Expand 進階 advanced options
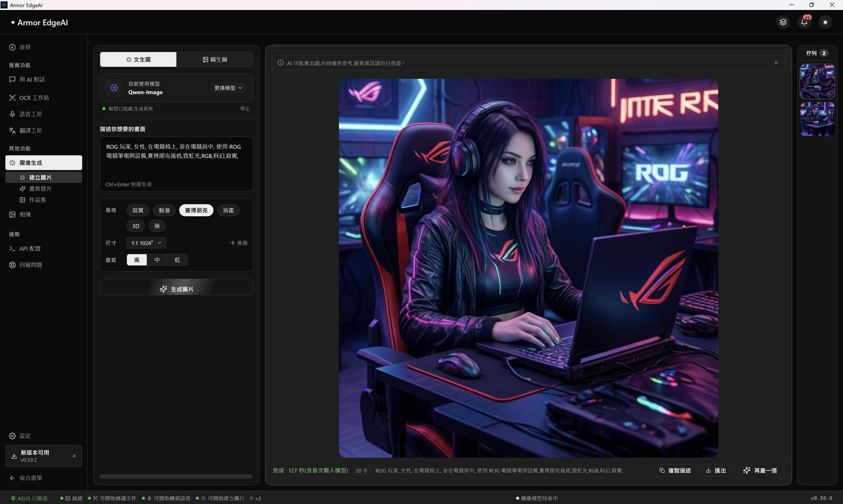The image size is (843, 504). pyautogui.click(x=239, y=243)
